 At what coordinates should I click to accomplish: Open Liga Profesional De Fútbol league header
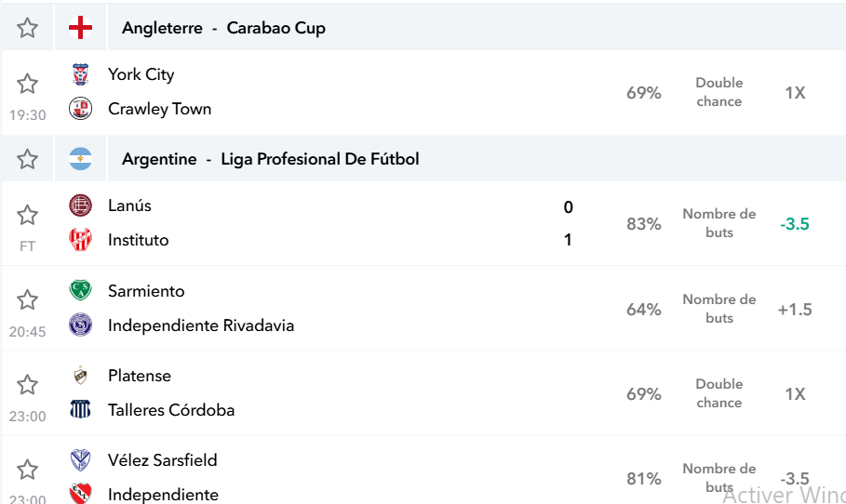[x=320, y=159]
